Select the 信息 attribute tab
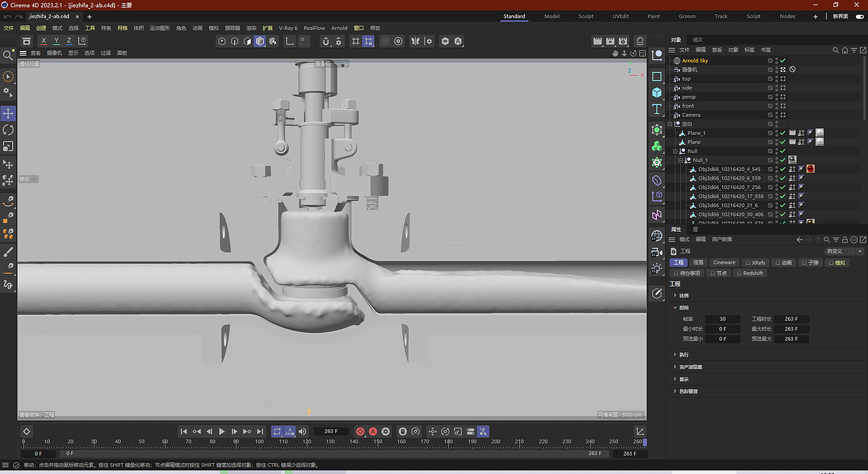 point(699,262)
